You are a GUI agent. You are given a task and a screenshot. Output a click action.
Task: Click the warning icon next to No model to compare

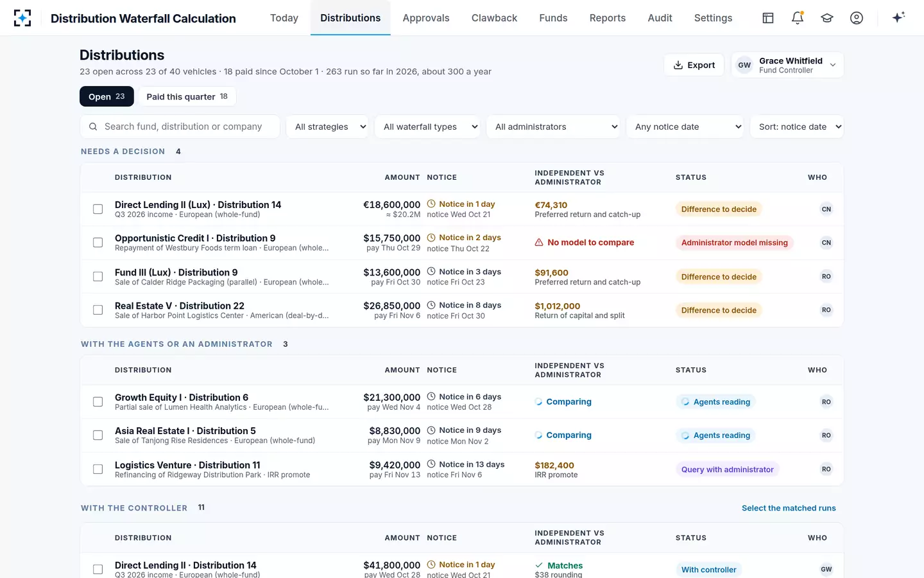[x=539, y=243]
